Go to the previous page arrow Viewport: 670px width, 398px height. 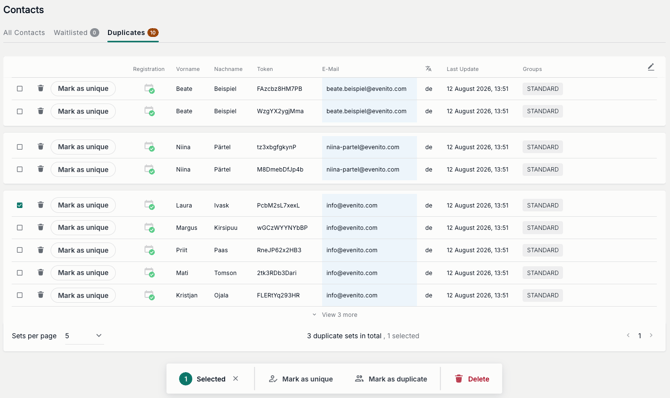[x=628, y=336]
